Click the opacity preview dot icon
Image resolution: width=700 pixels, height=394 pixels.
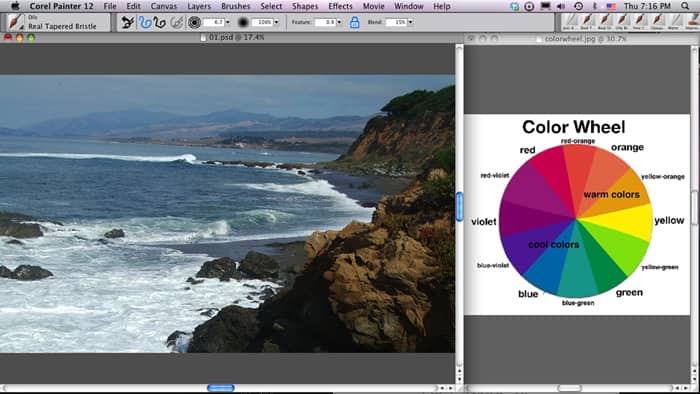click(x=243, y=22)
